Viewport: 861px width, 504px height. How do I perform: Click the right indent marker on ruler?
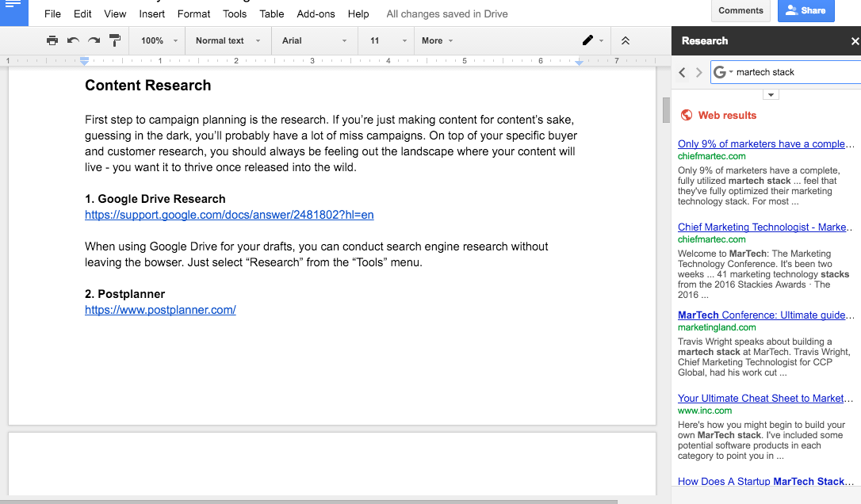579,63
